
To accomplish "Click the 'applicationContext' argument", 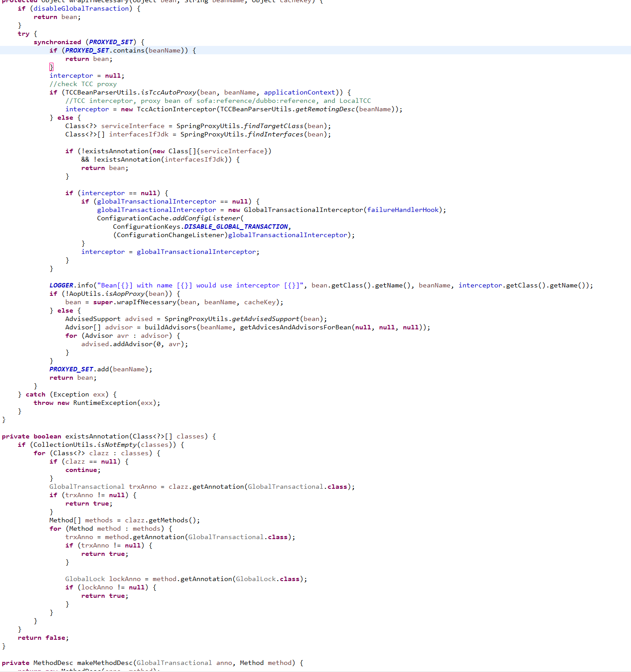I will click(300, 92).
